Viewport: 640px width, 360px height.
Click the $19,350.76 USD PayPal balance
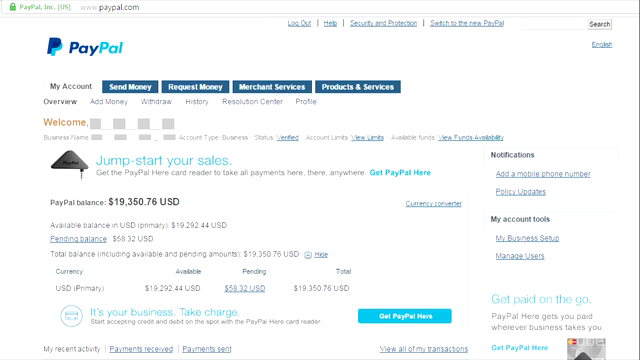pyautogui.click(x=144, y=202)
